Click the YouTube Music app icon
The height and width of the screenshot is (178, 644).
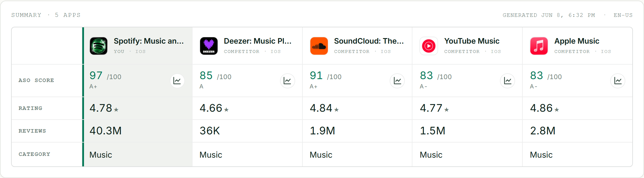[x=429, y=46]
